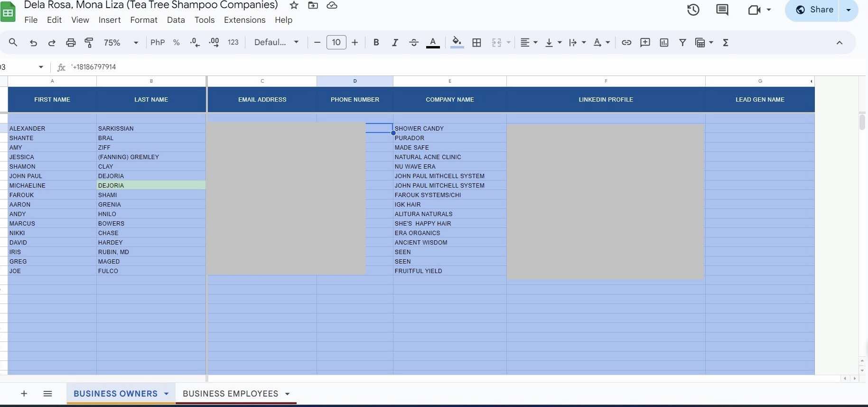The width and height of the screenshot is (868, 407).
Task: Select the highlighted MICHAELINE row DEJORIA cell
Action: [151, 185]
